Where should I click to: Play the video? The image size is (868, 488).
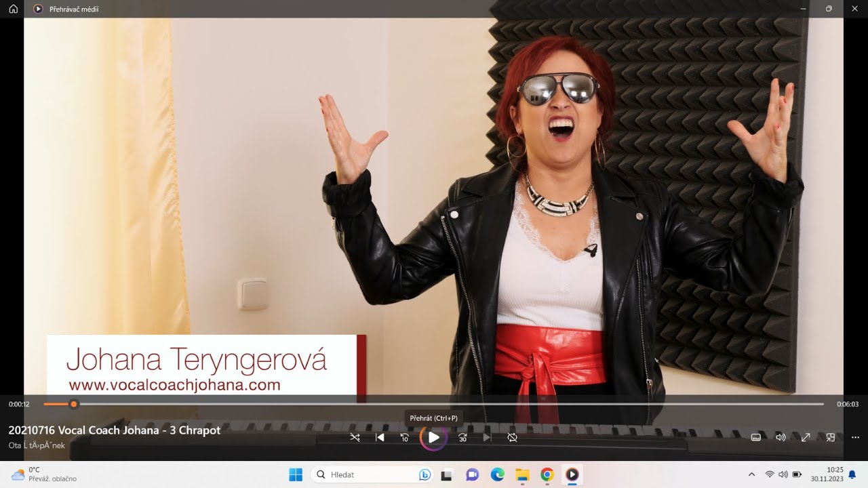click(433, 438)
